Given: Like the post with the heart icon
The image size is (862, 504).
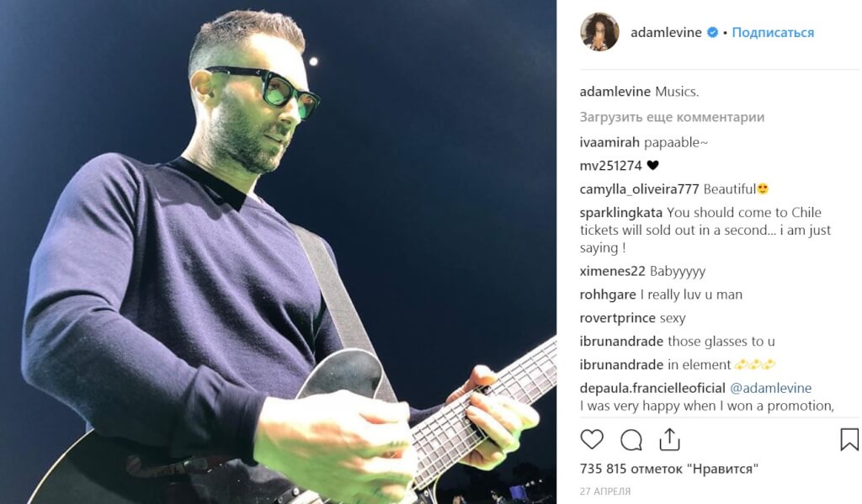Looking at the screenshot, I should [592, 440].
